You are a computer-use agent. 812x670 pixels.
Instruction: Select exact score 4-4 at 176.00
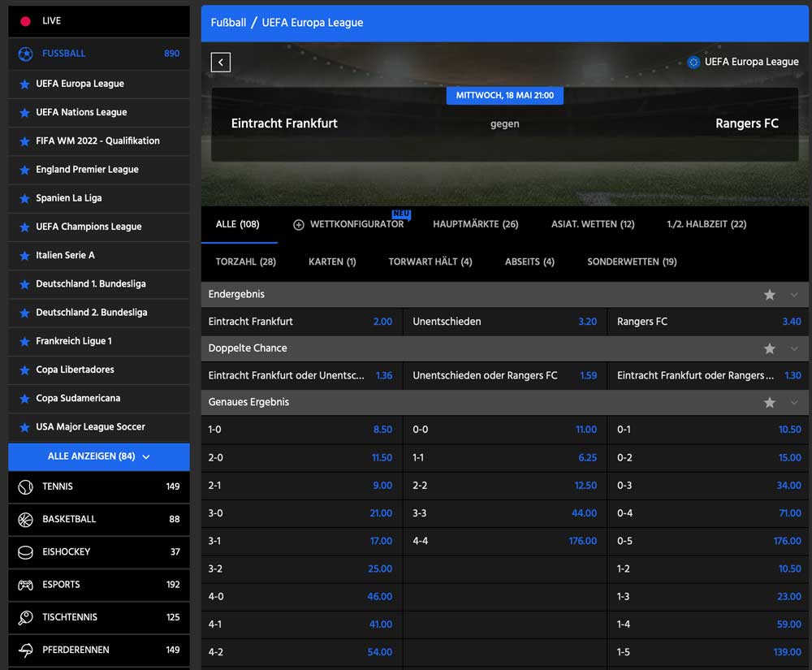505,541
